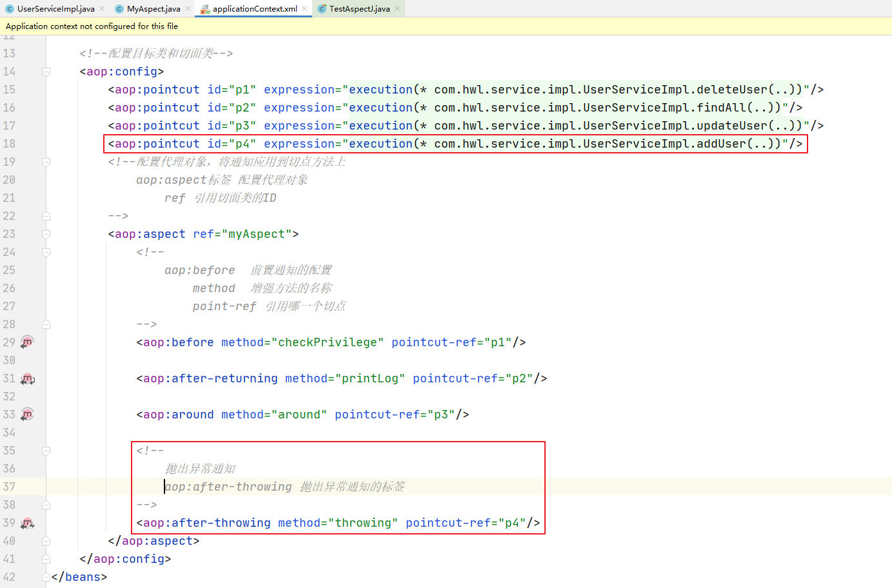Screen dimensions: 892x588
Task: Collapse comment fold marker on line 19
Action: 46,162
